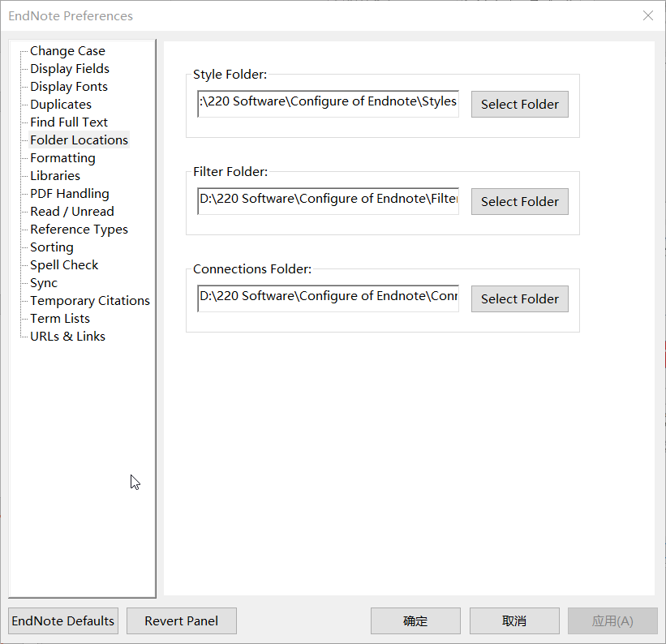Show the Term Lists panel
Image resolution: width=666 pixels, height=644 pixels.
[x=60, y=319]
